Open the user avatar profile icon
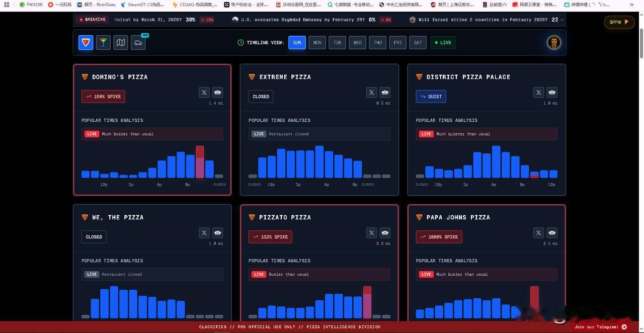644x333 pixels. point(554,43)
